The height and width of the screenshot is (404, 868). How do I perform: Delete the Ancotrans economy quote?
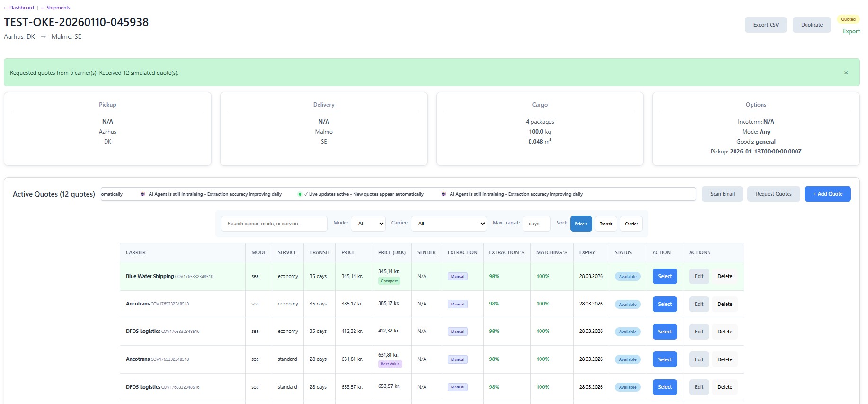(725, 304)
